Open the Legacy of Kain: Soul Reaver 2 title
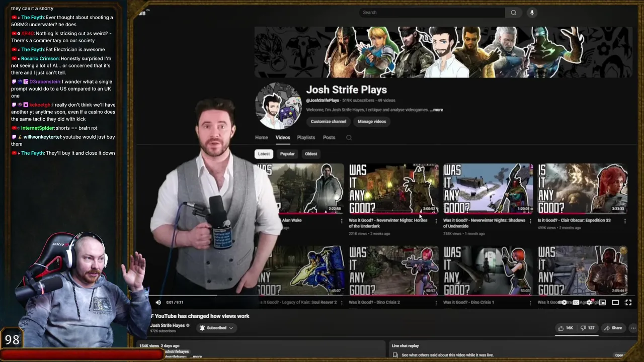Image resolution: width=644 pixels, height=362 pixels. click(x=299, y=303)
